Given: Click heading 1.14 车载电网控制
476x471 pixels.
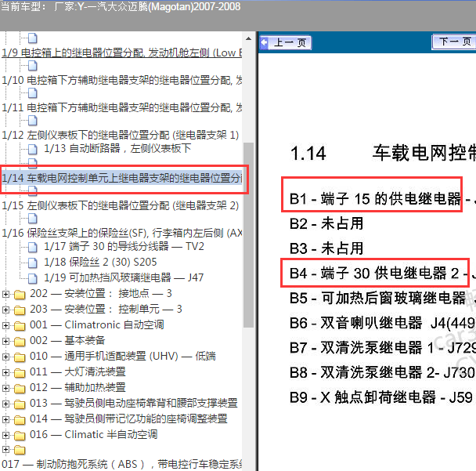Looking at the screenshot, I should coord(383,153).
